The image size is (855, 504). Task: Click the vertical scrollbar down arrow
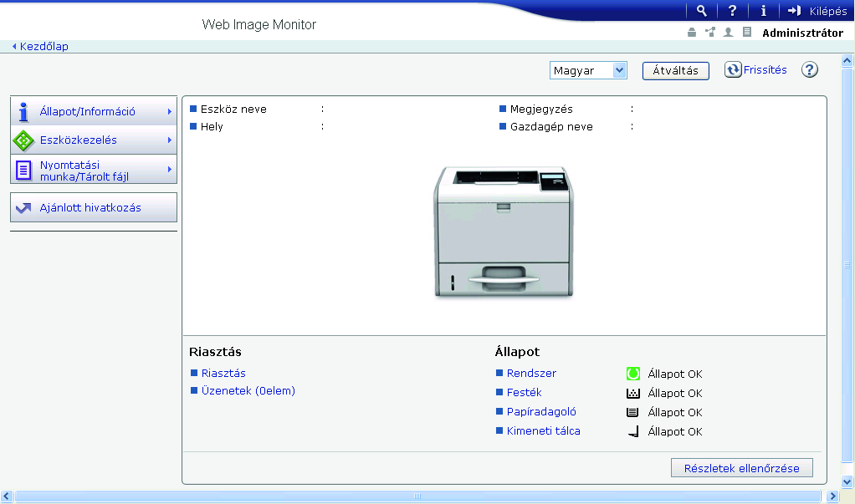point(847,481)
